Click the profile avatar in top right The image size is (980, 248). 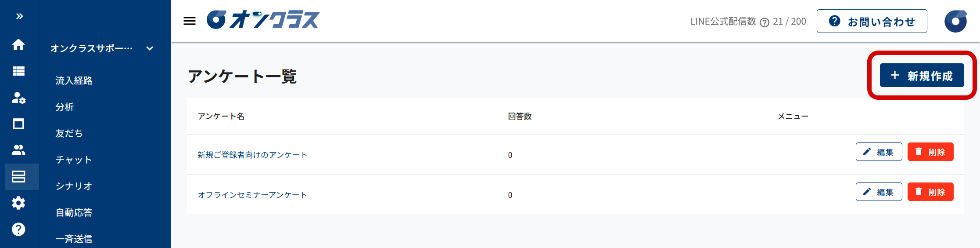click(955, 21)
